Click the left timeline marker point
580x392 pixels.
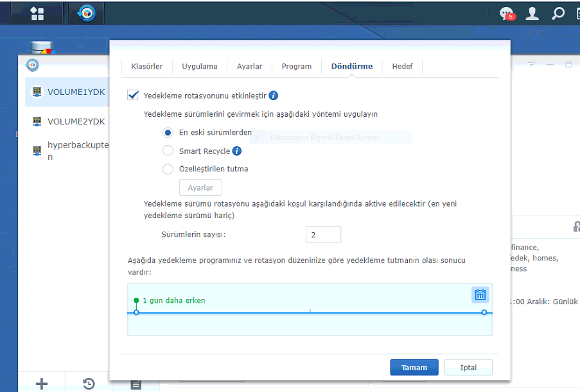[136, 312]
